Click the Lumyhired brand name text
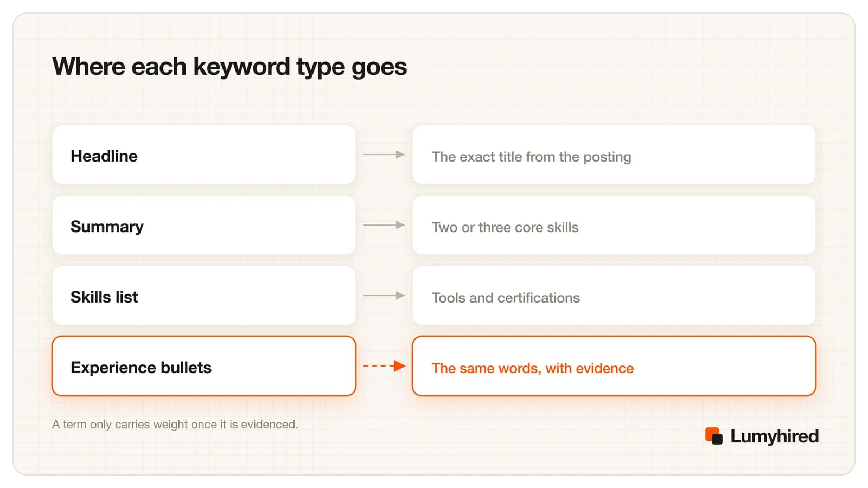This screenshot has width=868, height=488. 774,436
